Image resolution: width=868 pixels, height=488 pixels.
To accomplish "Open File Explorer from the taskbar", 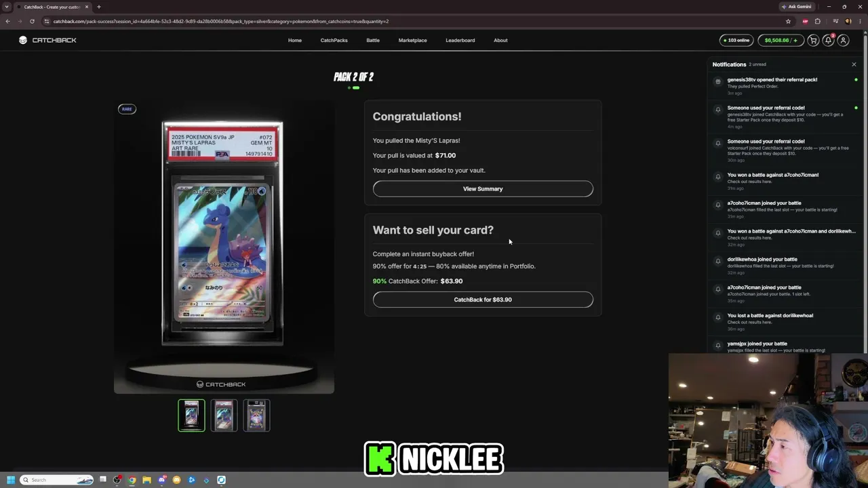I will click(146, 480).
